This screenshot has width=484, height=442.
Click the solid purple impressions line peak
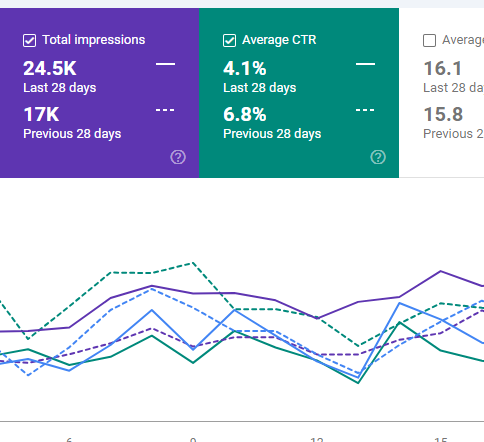tap(441, 271)
